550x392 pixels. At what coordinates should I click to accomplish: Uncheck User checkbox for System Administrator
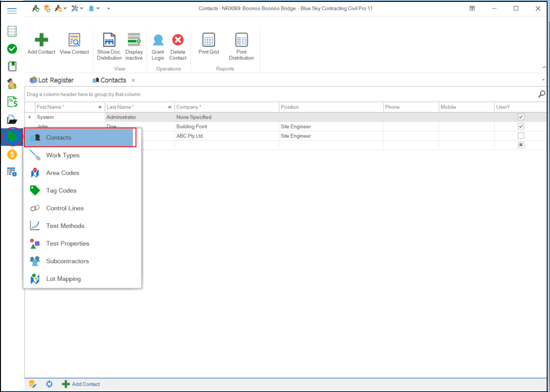(x=520, y=117)
